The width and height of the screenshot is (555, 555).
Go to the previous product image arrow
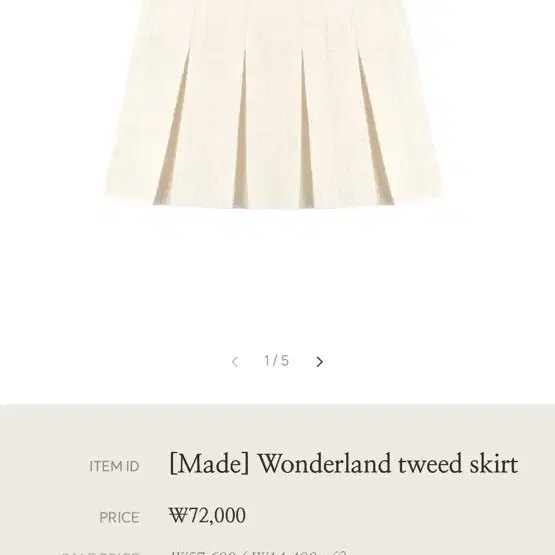point(234,362)
